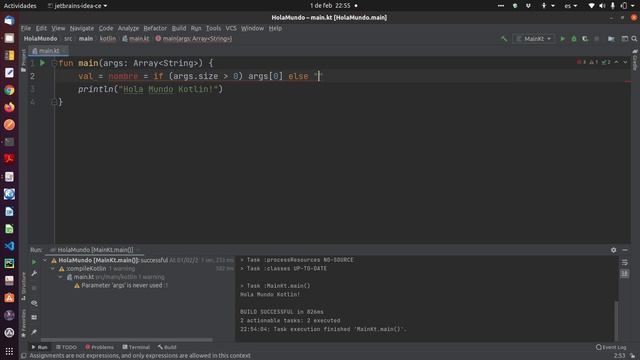Click the gray Stop icon in toolbar
Screen dimensions: 640x360
pos(597,39)
